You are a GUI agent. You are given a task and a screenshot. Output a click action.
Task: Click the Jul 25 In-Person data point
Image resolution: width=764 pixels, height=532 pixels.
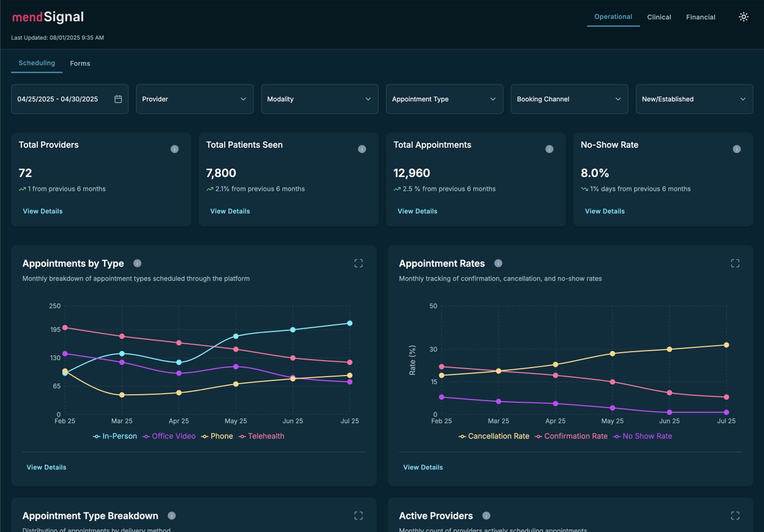click(x=350, y=323)
